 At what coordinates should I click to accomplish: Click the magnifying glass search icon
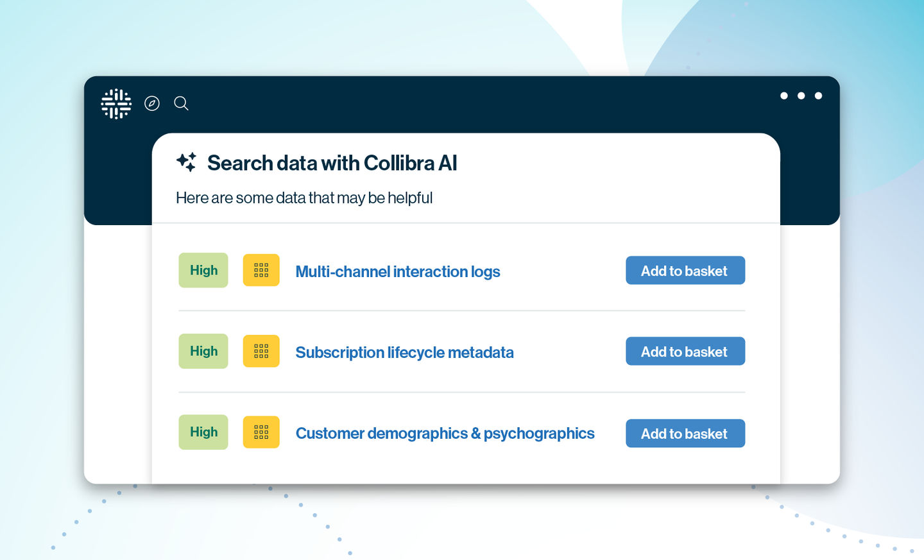tap(182, 103)
